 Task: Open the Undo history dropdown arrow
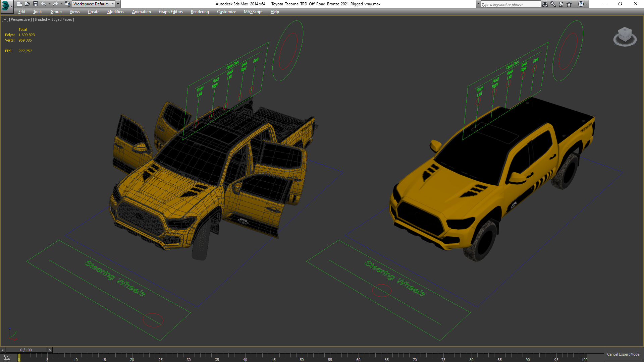[x=49, y=4]
